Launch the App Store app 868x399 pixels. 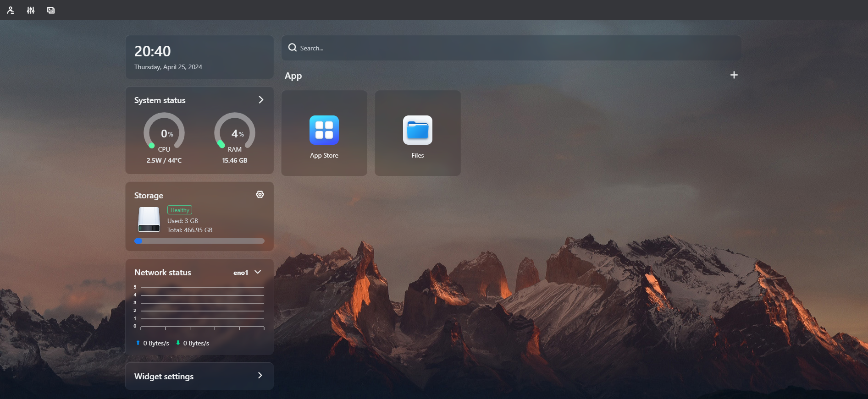[x=324, y=133]
